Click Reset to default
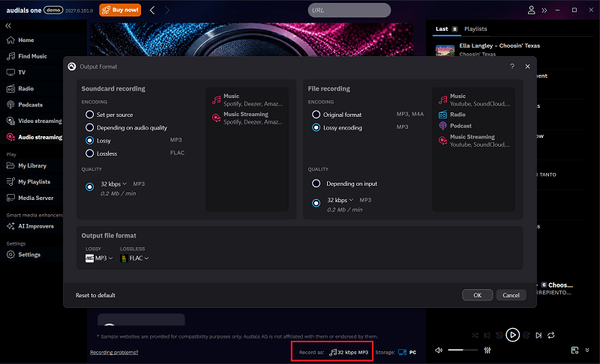 pyautogui.click(x=95, y=295)
